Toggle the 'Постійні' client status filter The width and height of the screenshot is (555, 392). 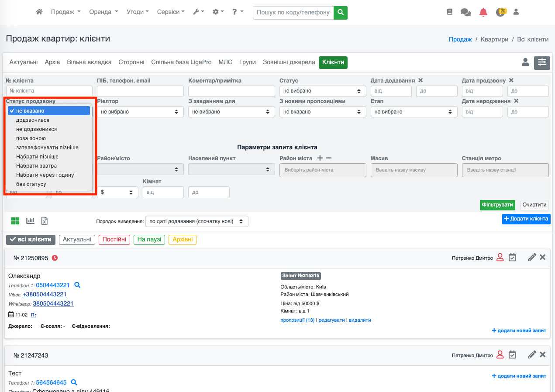click(114, 240)
